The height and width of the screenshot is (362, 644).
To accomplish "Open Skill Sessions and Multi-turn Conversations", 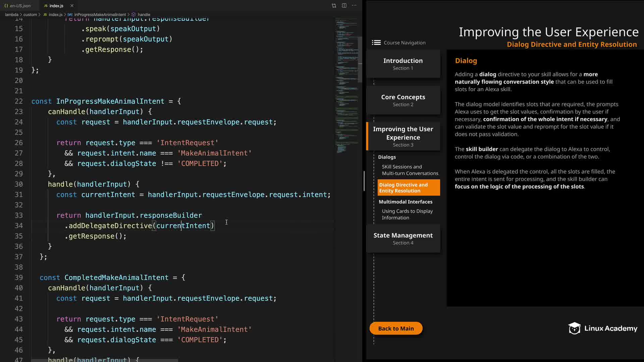I will coord(410,170).
